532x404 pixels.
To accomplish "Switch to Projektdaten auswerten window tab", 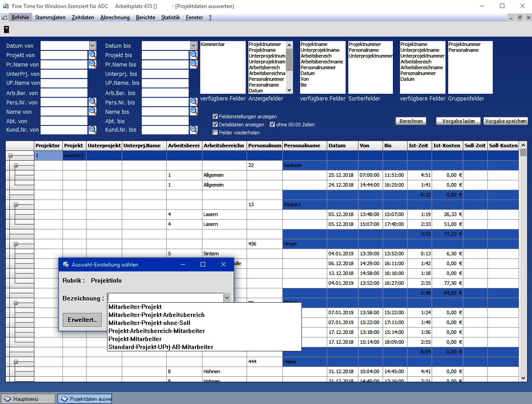I will tap(85, 399).
